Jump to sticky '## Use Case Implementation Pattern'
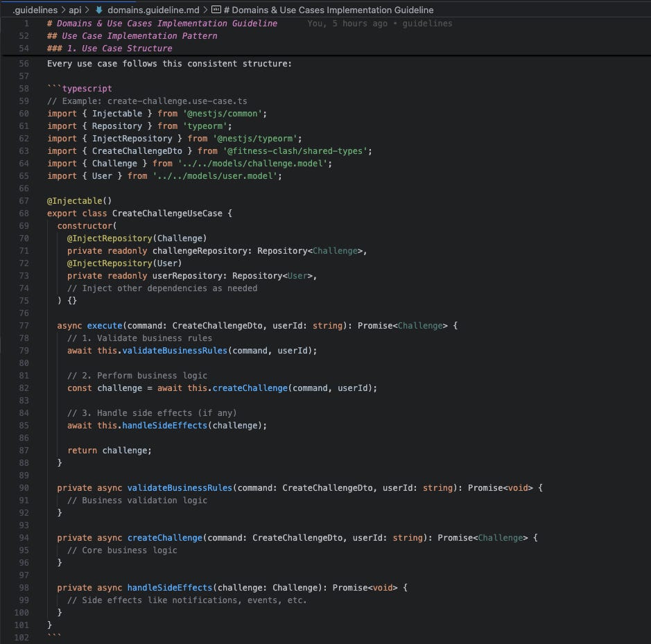Screen dimensions: 651x644 pyautogui.click(x=132, y=36)
